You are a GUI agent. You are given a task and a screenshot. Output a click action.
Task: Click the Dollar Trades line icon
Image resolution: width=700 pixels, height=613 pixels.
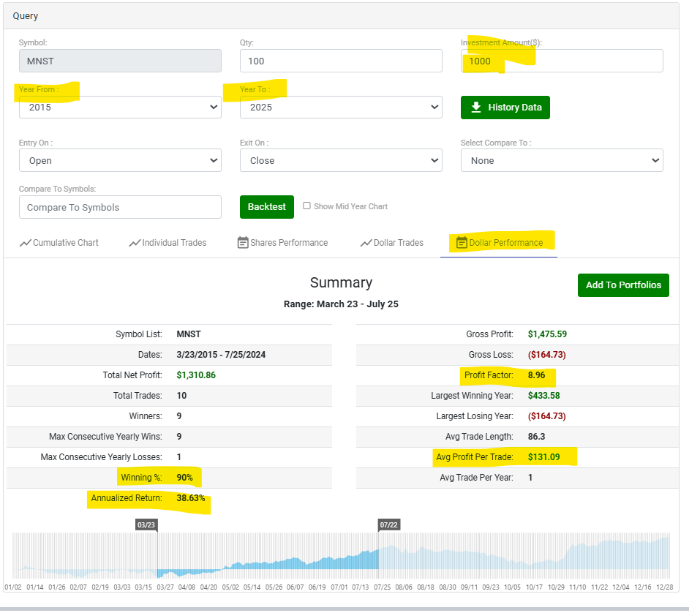tap(366, 243)
